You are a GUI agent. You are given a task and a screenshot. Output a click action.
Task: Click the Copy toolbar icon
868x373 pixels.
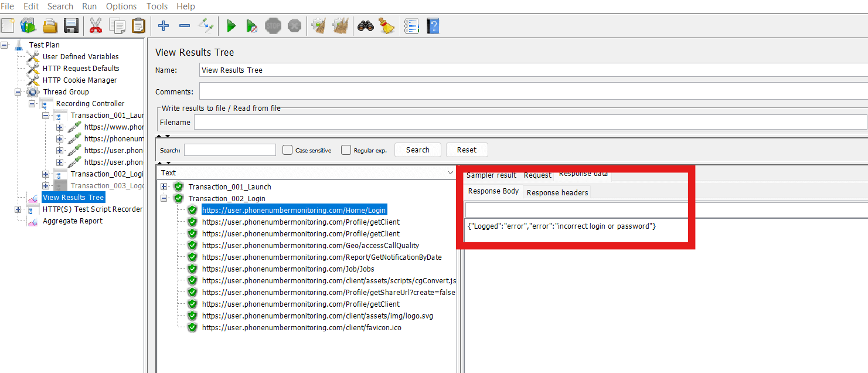(x=117, y=26)
